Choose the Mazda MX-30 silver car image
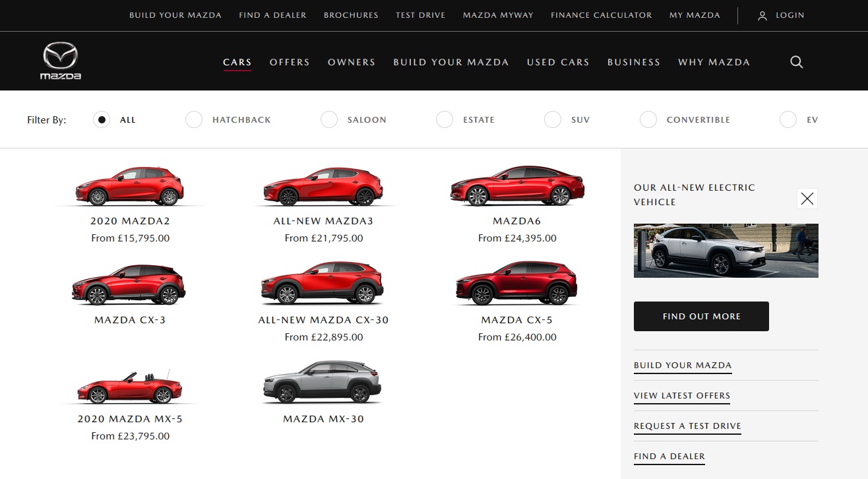This screenshot has height=479, width=868. [323, 383]
